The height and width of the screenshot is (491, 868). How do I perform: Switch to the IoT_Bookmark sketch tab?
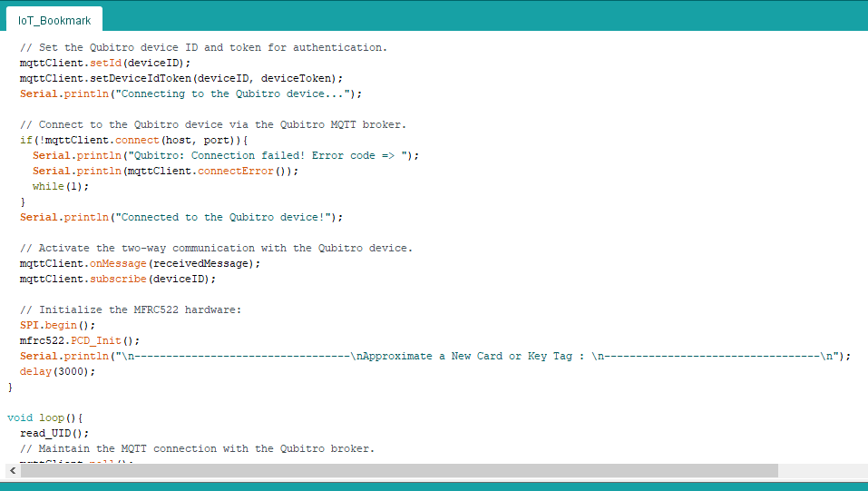click(x=54, y=20)
